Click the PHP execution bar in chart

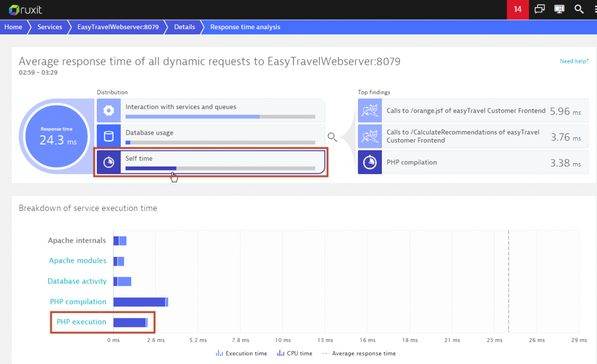pos(130,322)
